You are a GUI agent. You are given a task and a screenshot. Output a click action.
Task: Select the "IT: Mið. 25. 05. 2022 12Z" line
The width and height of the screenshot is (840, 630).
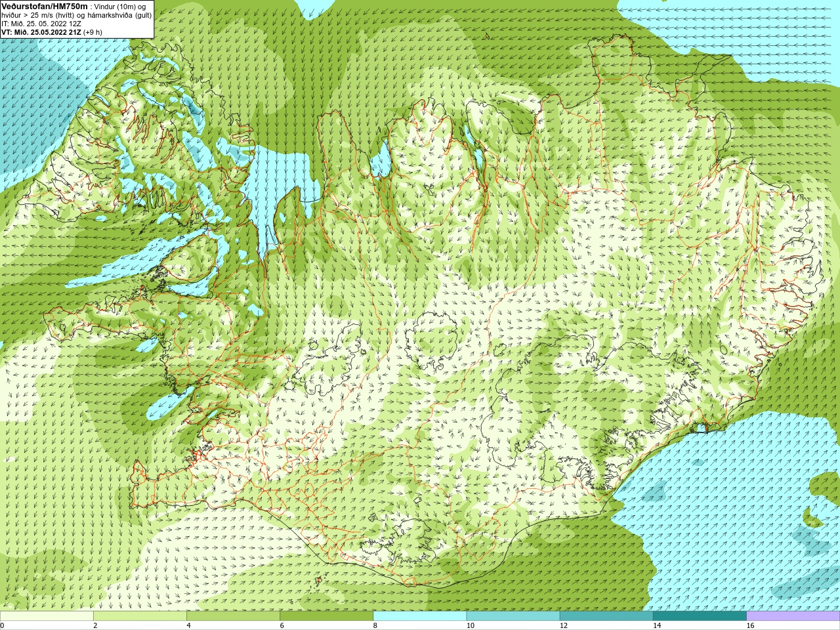[x=41, y=24]
